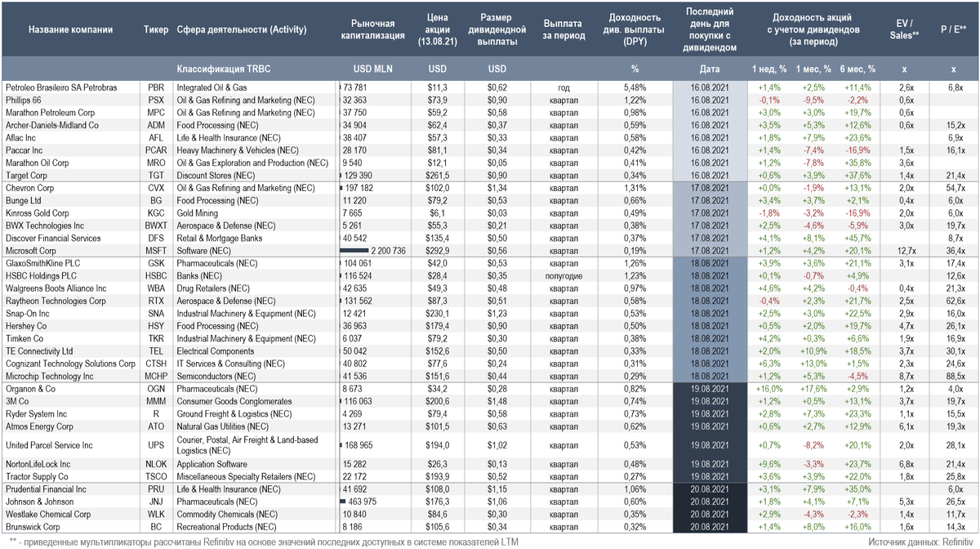Click the 'Recreational Products (NEC)' activity cell
980x549 pixels.
pyautogui.click(x=227, y=527)
